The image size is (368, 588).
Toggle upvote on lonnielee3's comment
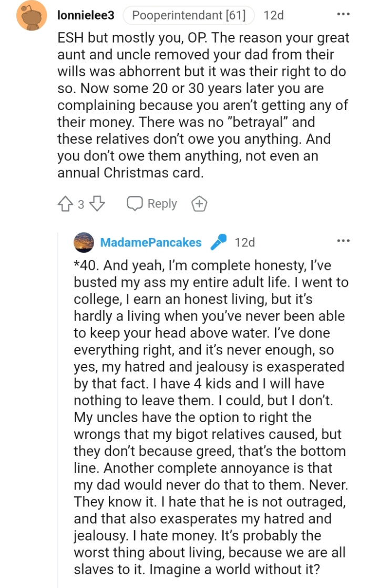pos(66,204)
